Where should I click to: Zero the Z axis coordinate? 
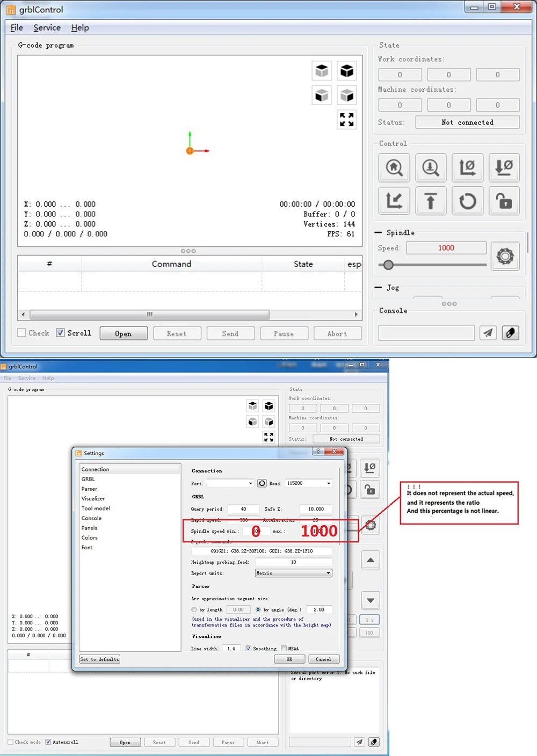click(x=504, y=168)
